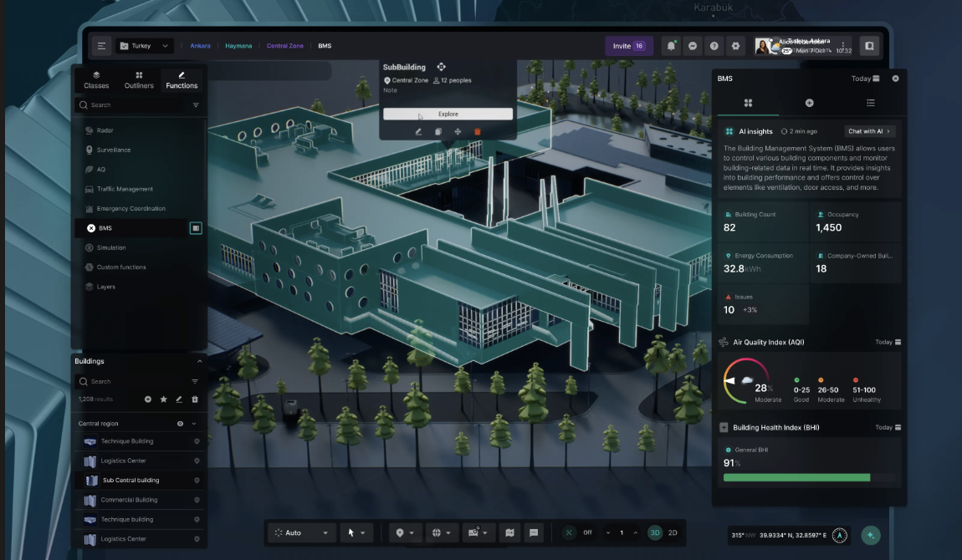This screenshot has height=560, width=962.
Task: Click the Buildings search field
Action: 130,381
